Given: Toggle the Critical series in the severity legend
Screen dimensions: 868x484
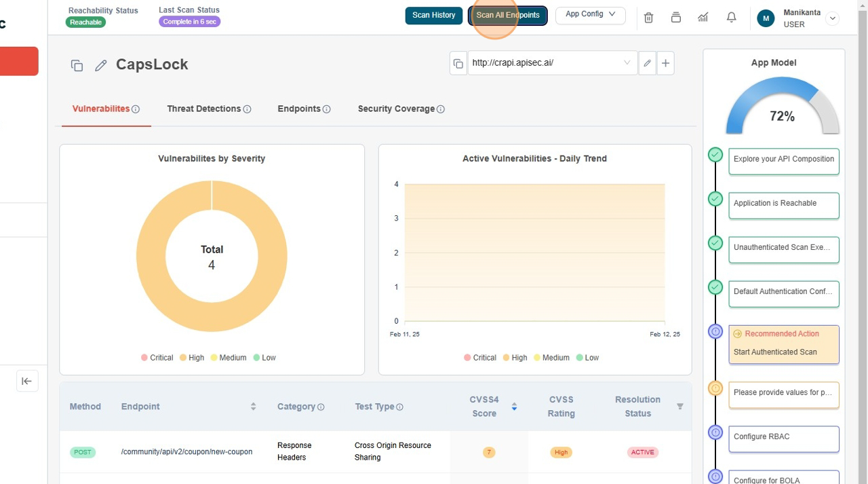Looking at the screenshot, I should (x=157, y=357).
